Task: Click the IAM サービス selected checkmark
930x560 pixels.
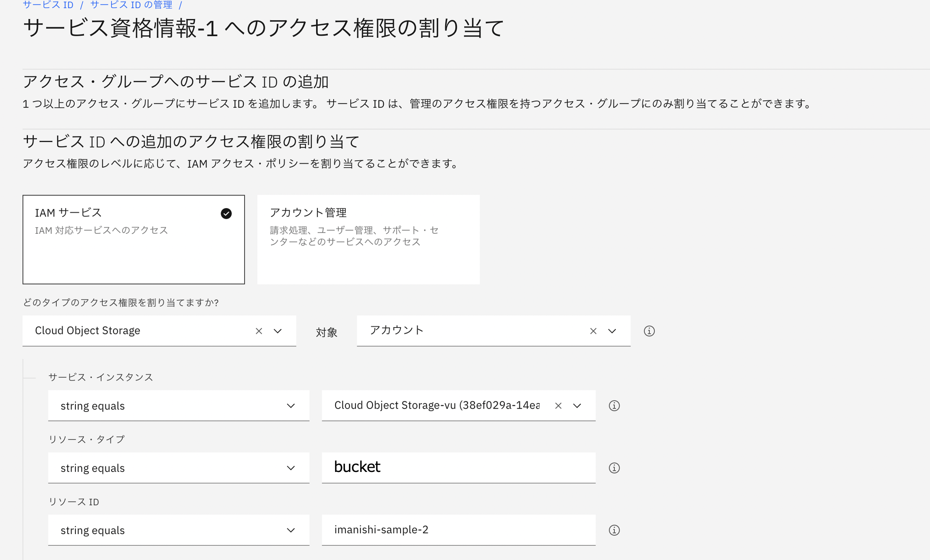Action: pyautogui.click(x=226, y=213)
